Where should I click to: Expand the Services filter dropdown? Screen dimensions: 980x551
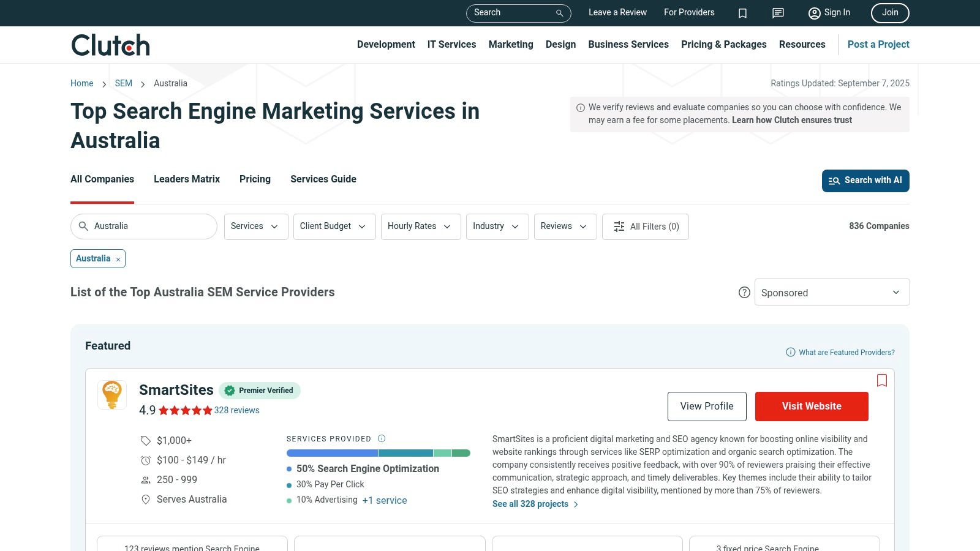[255, 227]
